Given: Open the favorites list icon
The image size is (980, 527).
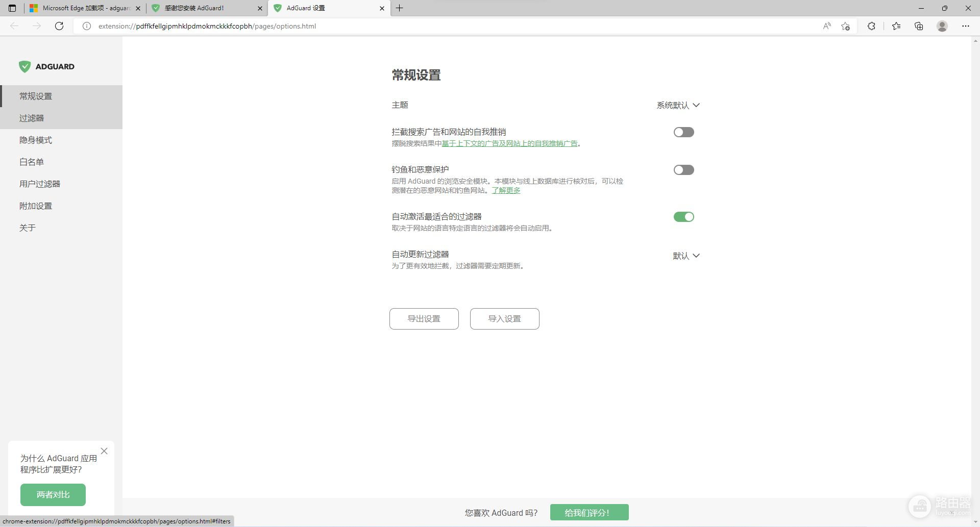Looking at the screenshot, I should click(896, 26).
